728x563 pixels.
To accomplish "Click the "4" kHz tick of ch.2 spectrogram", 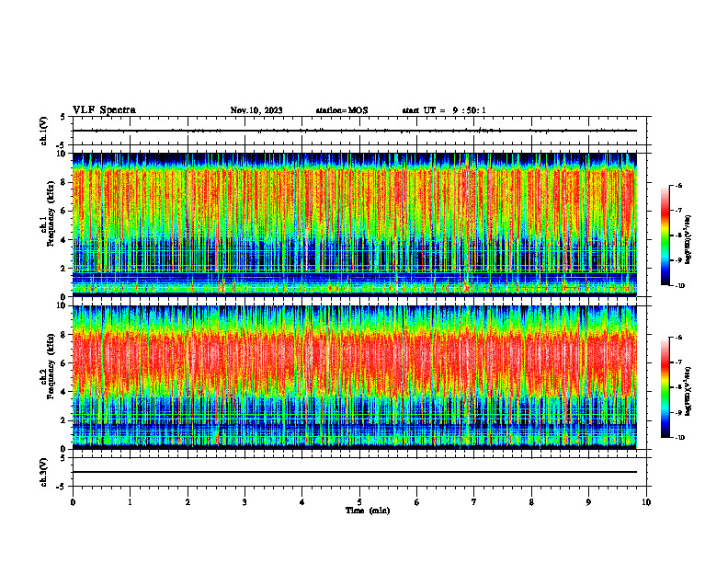I will pos(64,392).
